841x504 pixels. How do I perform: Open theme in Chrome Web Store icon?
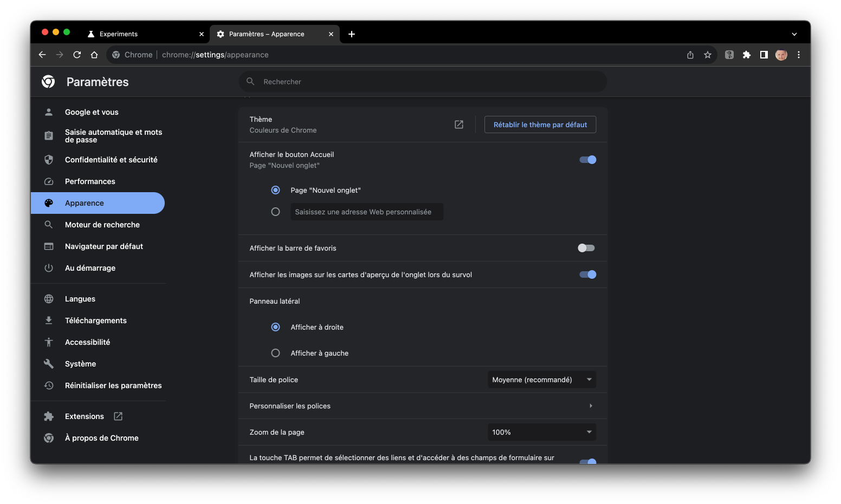coord(459,125)
